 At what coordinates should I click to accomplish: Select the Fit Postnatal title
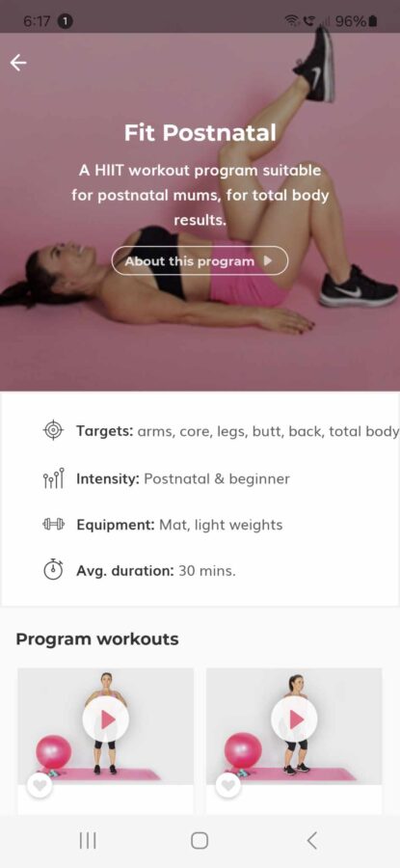[x=200, y=133]
